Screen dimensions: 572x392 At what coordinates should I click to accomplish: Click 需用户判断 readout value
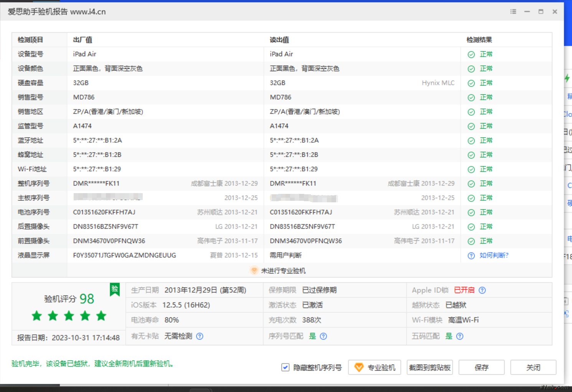(x=285, y=255)
